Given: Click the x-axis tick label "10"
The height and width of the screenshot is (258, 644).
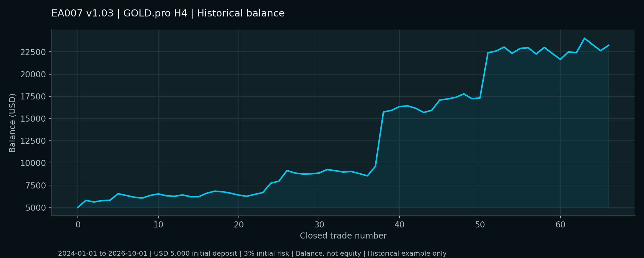Looking at the screenshot, I should pos(158,225).
